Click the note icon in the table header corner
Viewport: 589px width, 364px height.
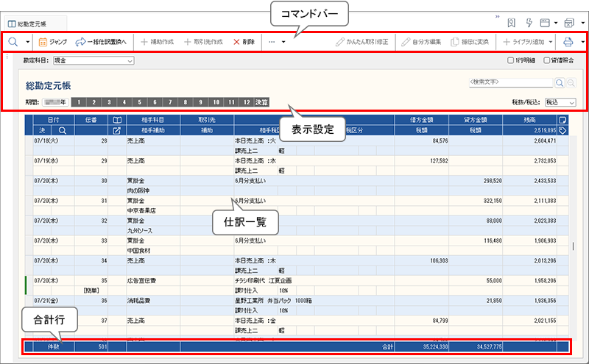(x=562, y=119)
